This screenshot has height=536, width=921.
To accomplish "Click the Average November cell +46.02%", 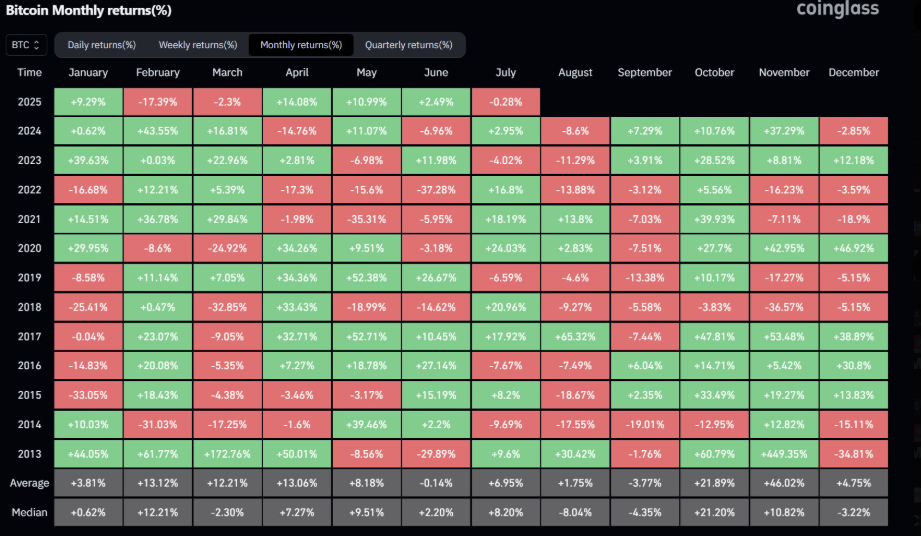I will point(784,483).
